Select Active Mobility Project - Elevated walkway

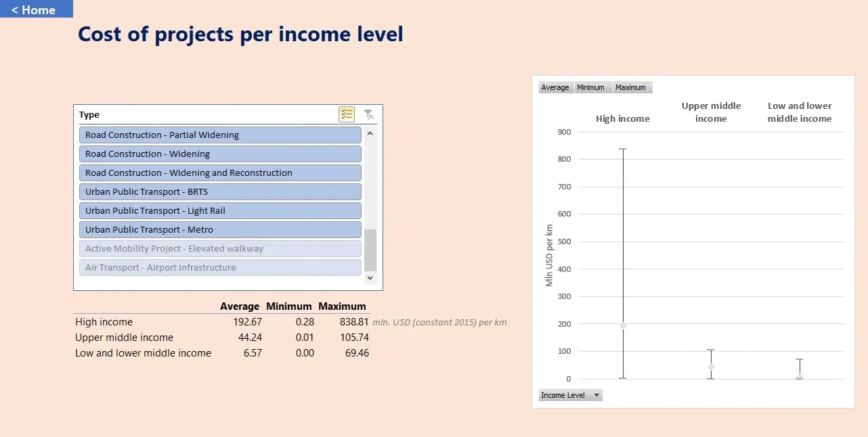pos(219,249)
